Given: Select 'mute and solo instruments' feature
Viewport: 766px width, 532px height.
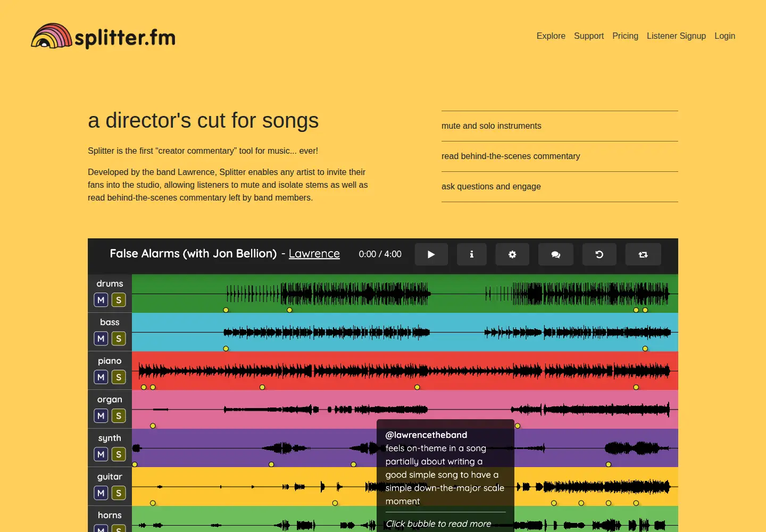Looking at the screenshot, I should [560, 126].
